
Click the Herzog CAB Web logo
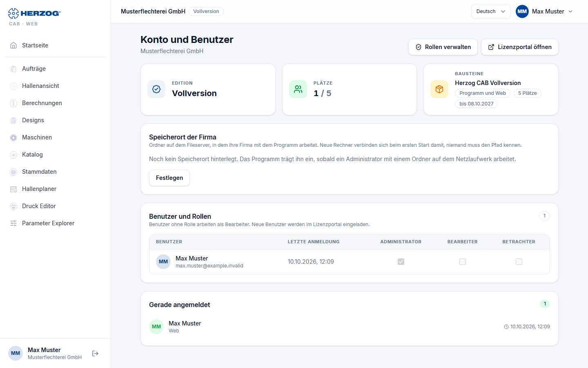click(x=34, y=17)
